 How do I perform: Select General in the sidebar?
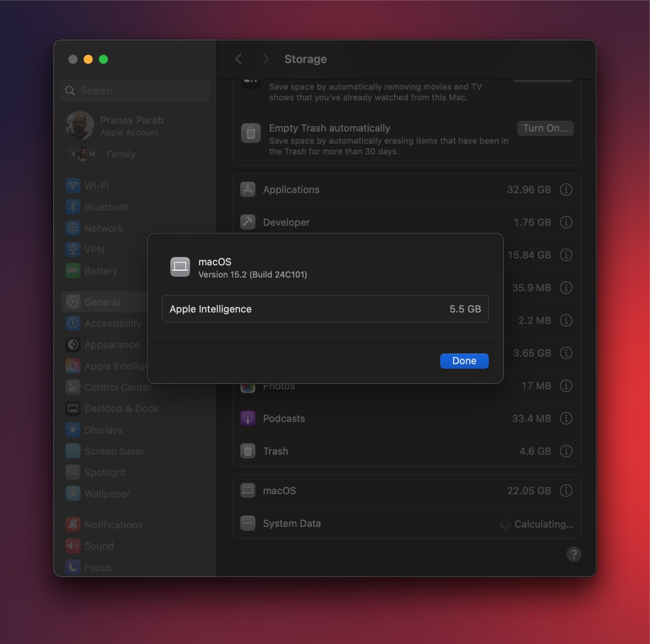pyautogui.click(x=104, y=302)
